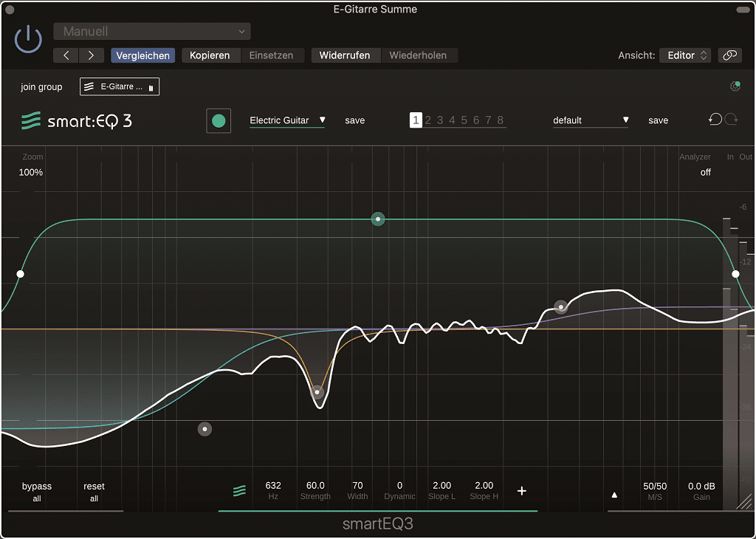Go to previous preset arrow
The width and height of the screenshot is (756, 539).
(x=66, y=55)
